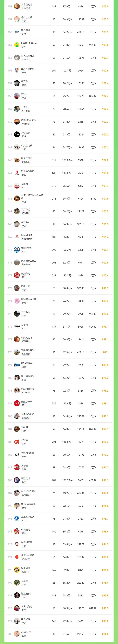Select the 凤凰网科技 account name
This screenshot has width=118, height=644.
point(27,235)
